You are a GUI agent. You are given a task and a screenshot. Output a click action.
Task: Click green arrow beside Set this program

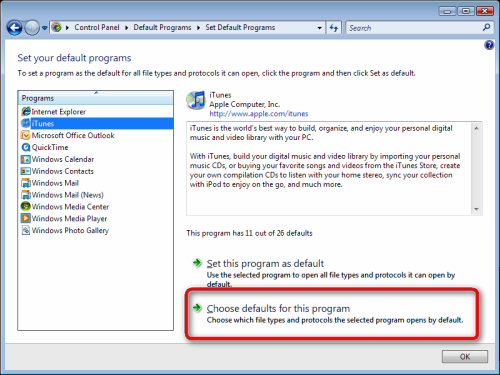pos(197,263)
